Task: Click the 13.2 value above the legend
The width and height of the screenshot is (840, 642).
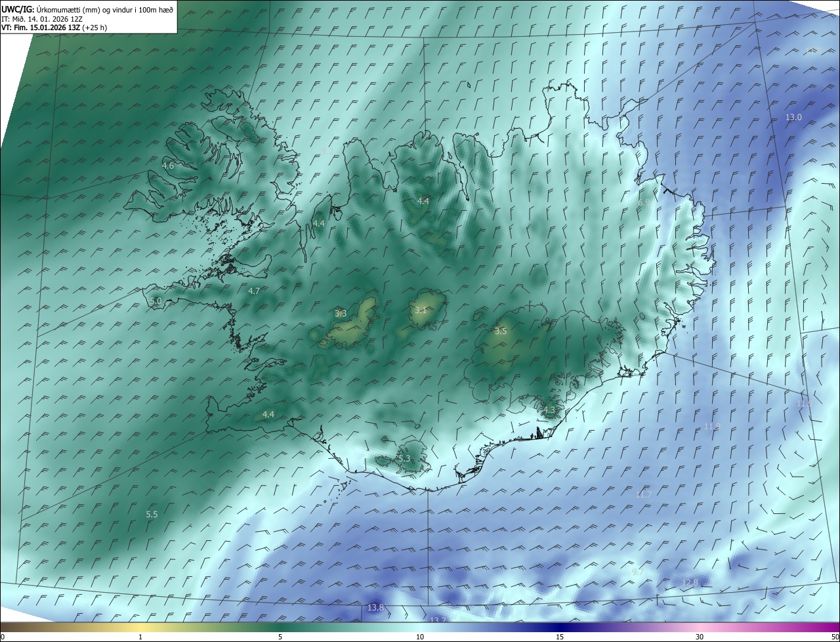Action: coord(438,620)
